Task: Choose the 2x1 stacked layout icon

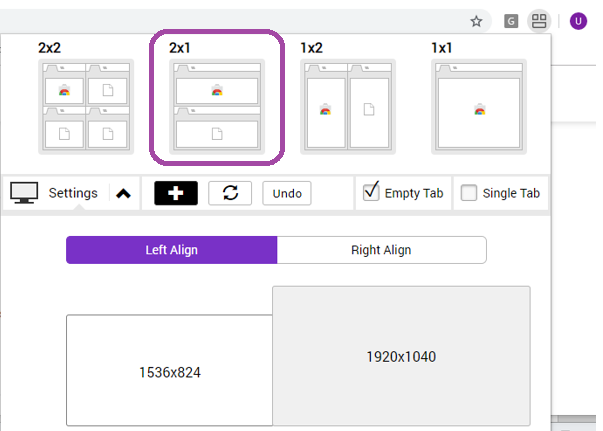Action: click(217, 106)
